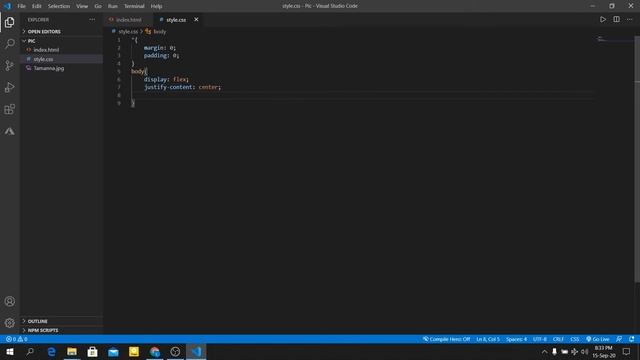Open the View menu
The height and width of the screenshot is (360, 640).
[x=82, y=6]
